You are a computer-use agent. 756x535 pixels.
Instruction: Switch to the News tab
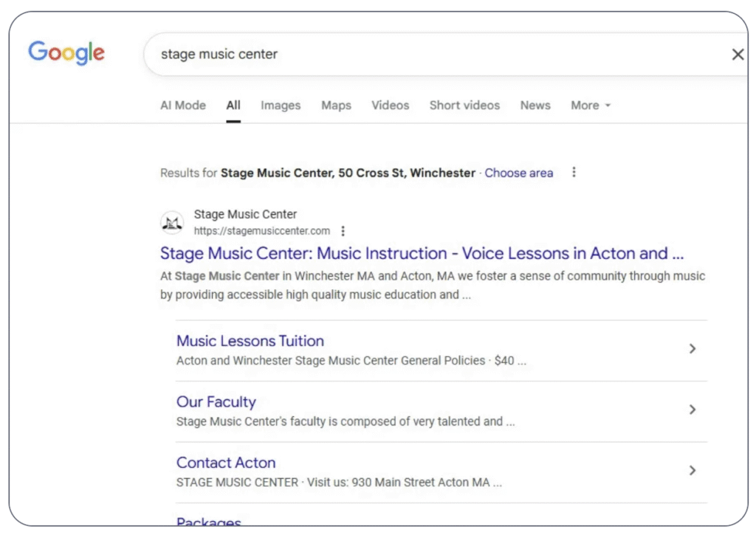point(535,105)
